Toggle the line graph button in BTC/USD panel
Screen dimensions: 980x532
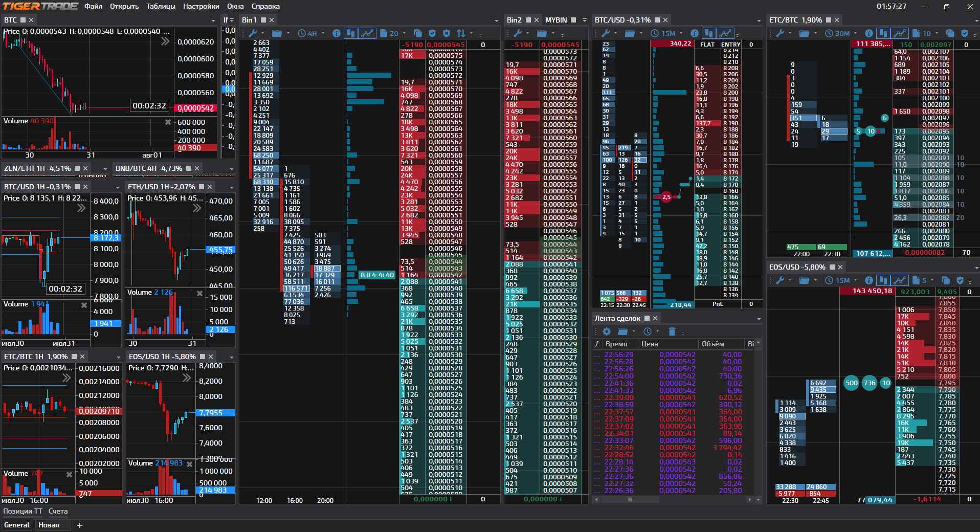tap(725, 33)
